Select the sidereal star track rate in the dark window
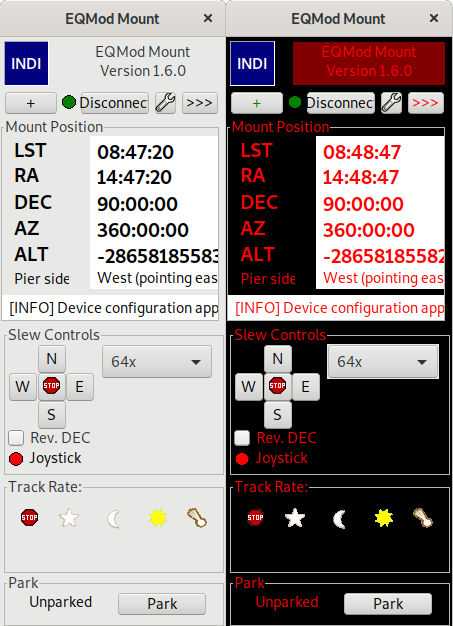The width and height of the screenshot is (453, 626). click(x=295, y=518)
